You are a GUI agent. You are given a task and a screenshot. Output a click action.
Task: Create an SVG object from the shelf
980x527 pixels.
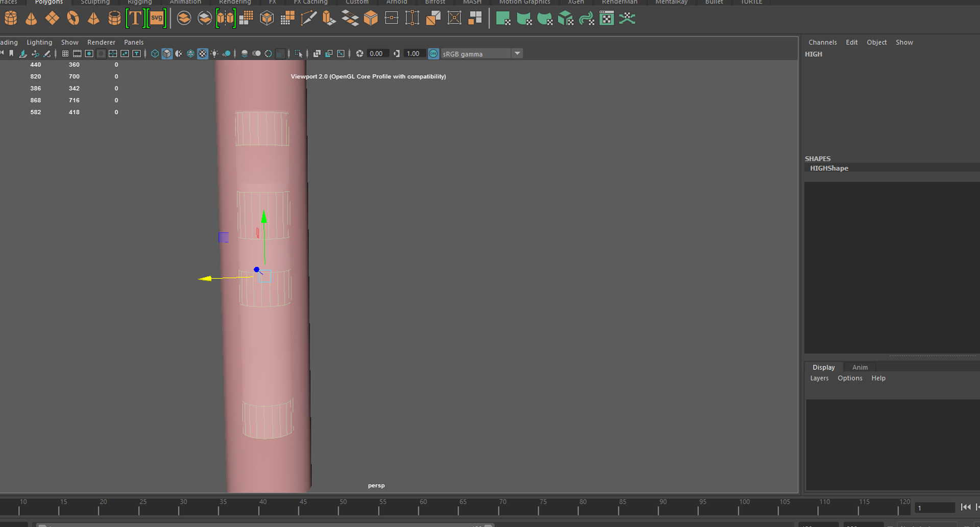[157, 18]
